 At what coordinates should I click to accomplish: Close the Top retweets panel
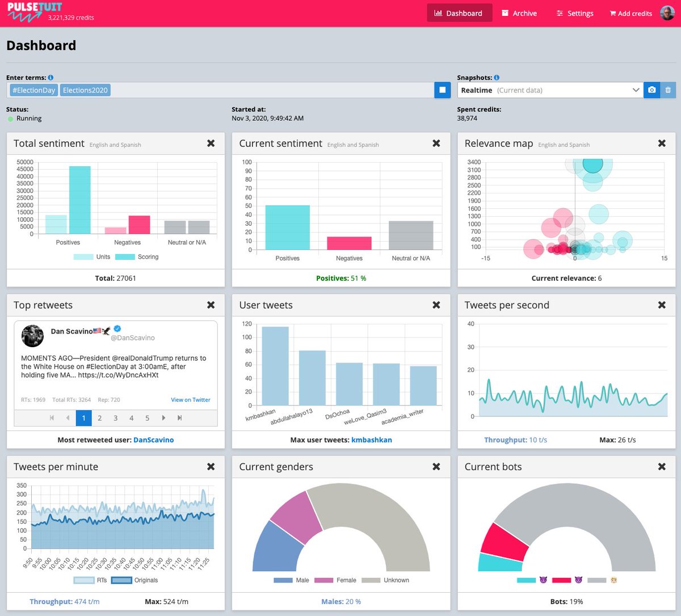click(211, 305)
